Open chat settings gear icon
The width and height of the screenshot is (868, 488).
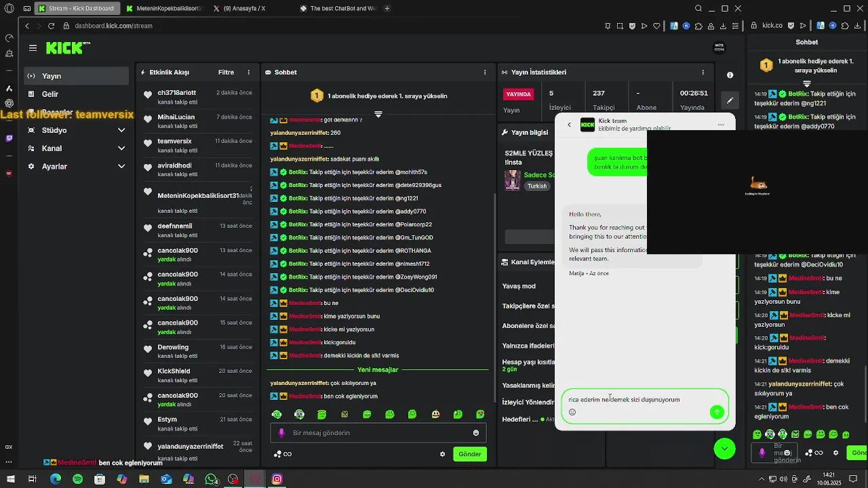[443, 454]
